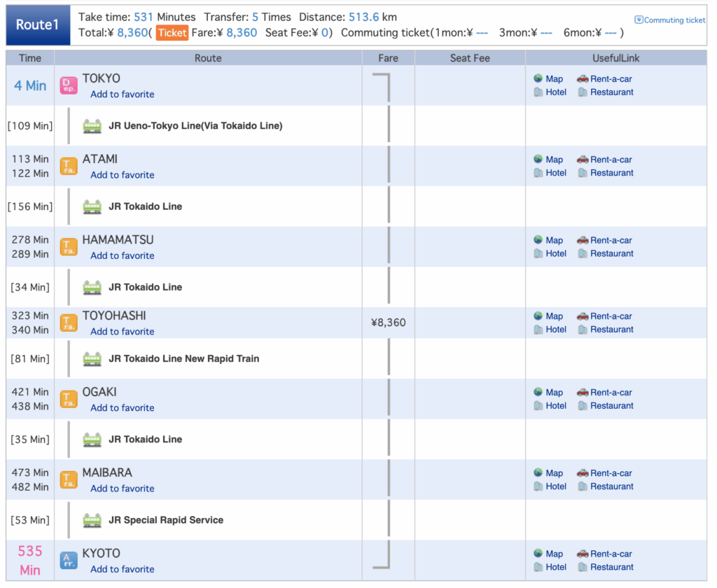Click the orange Tra. icon beside TOYOHASHI
The image size is (717, 588).
pyautogui.click(x=69, y=323)
